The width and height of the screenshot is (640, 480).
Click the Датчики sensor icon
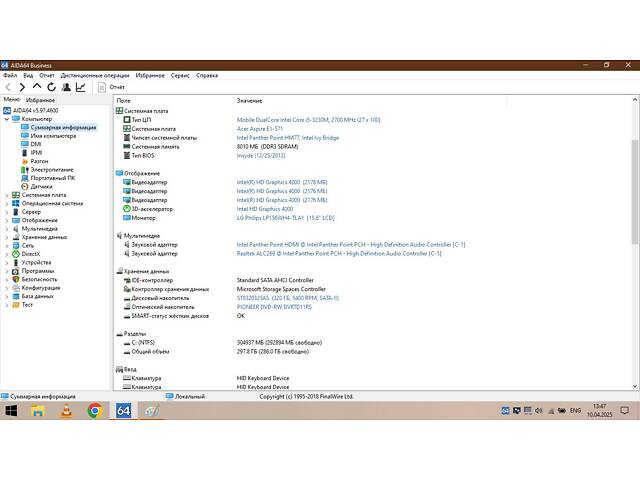[25, 187]
